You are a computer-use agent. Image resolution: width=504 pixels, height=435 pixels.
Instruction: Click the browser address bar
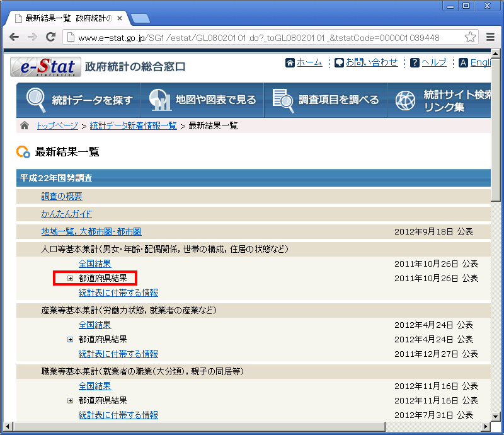pyautogui.click(x=252, y=37)
